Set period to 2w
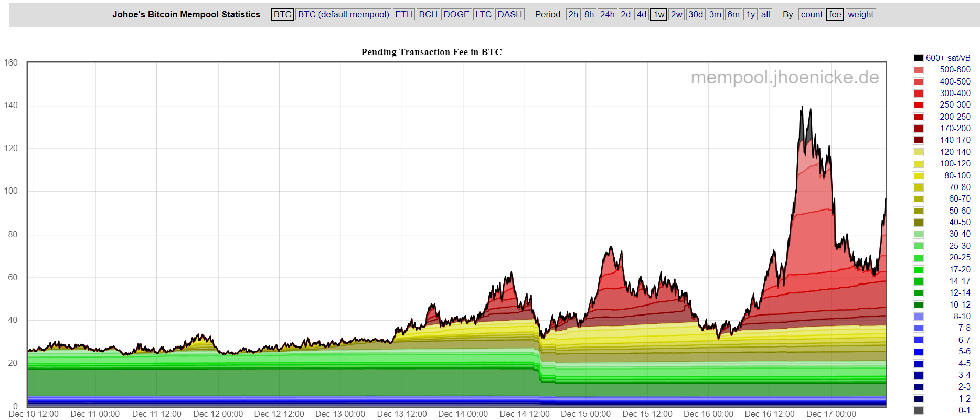 [x=677, y=14]
